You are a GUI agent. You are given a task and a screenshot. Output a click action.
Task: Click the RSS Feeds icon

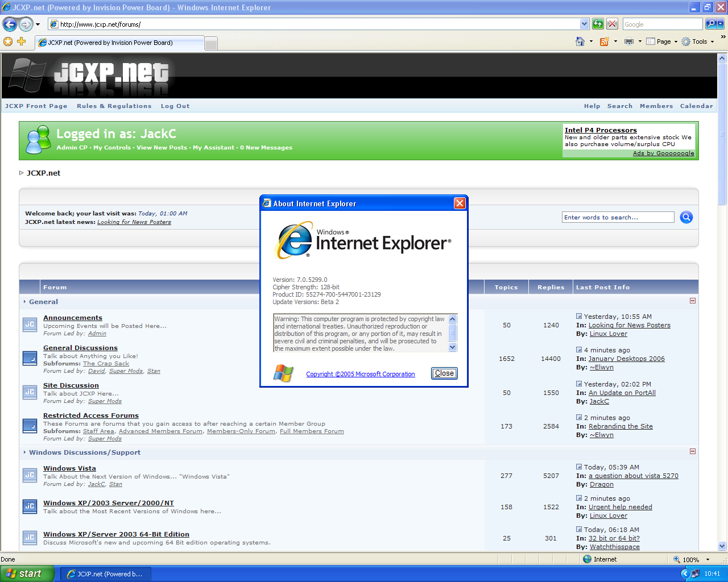click(x=605, y=41)
